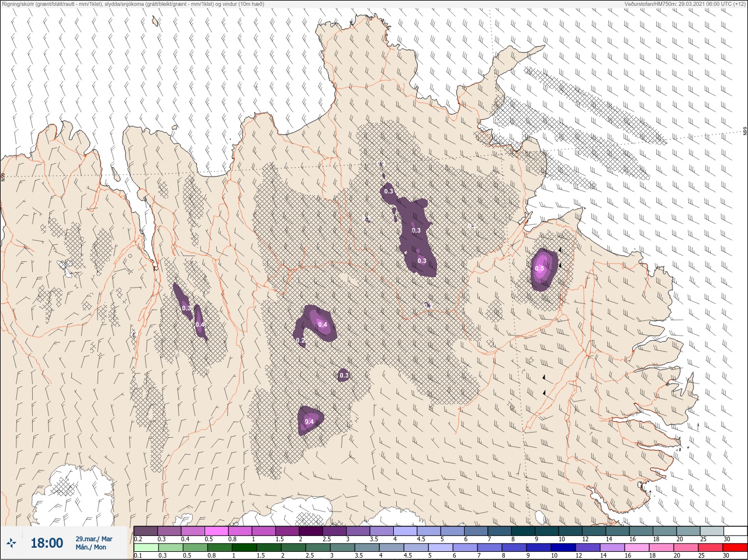The width and height of the screenshot is (748, 560).
Task: Click the dark green rain legend swatch starting at 1
Action: (244, 548)
